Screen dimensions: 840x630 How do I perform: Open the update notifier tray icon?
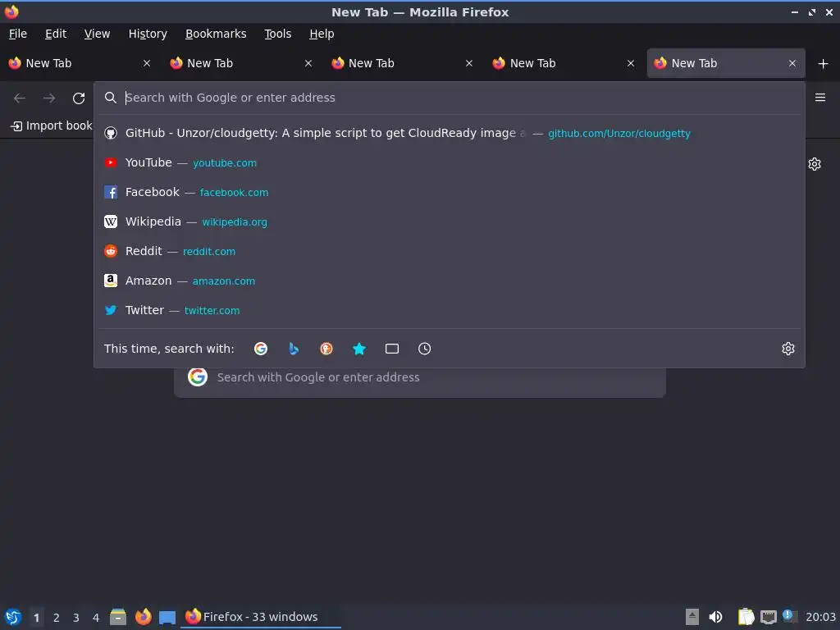(789, 616)
